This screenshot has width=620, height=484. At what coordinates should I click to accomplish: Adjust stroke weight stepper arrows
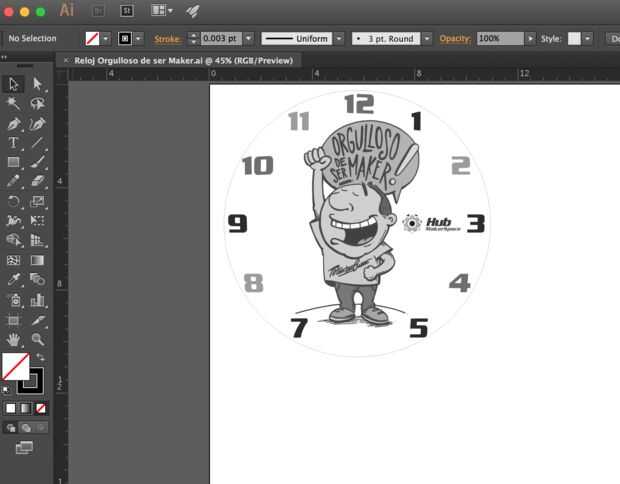click(x=193, y=39)
